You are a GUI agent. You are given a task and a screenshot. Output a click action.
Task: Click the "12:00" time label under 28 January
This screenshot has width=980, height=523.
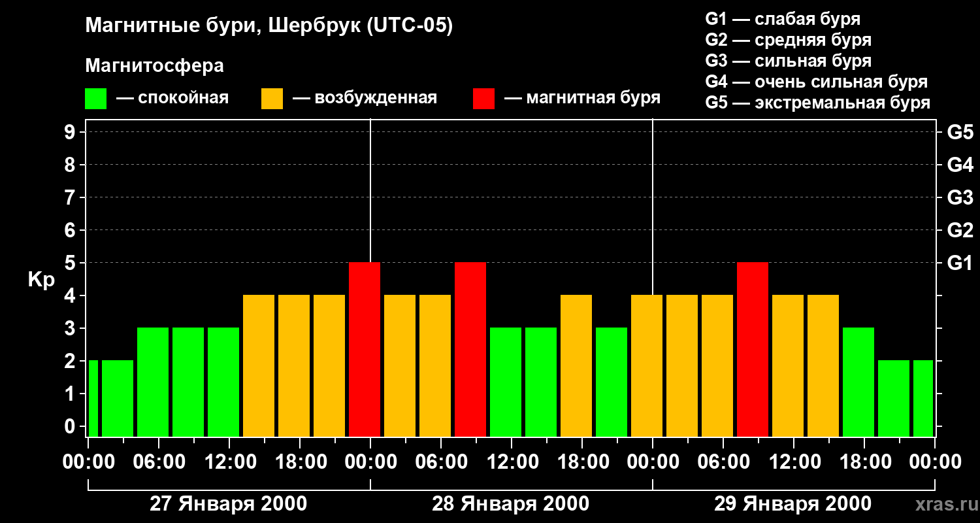[512, 462]
